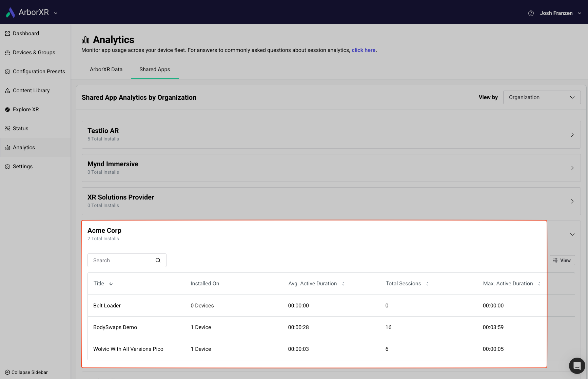588x379 pixels.
Task: Click BodySwaps Demo average duration 00:00:28
Action: click(298, 327)
